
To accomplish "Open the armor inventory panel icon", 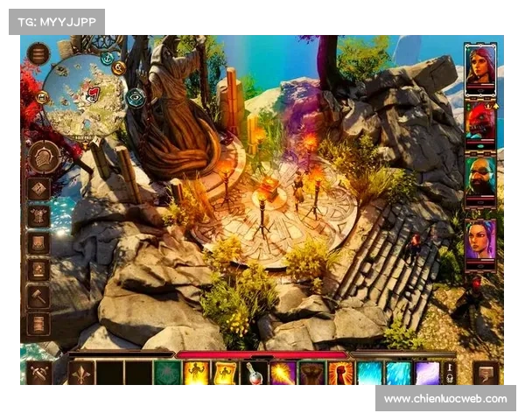I will [x=38, y=216].
